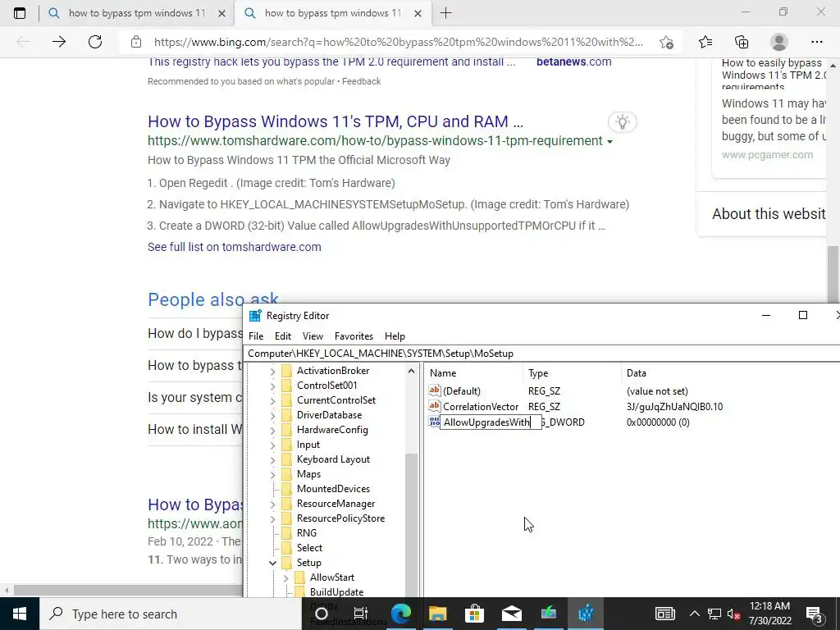This screenshot has height=630, width=840.
Task: Click the browser page vertical scrollbar
Action: click(x=833, y=276)
